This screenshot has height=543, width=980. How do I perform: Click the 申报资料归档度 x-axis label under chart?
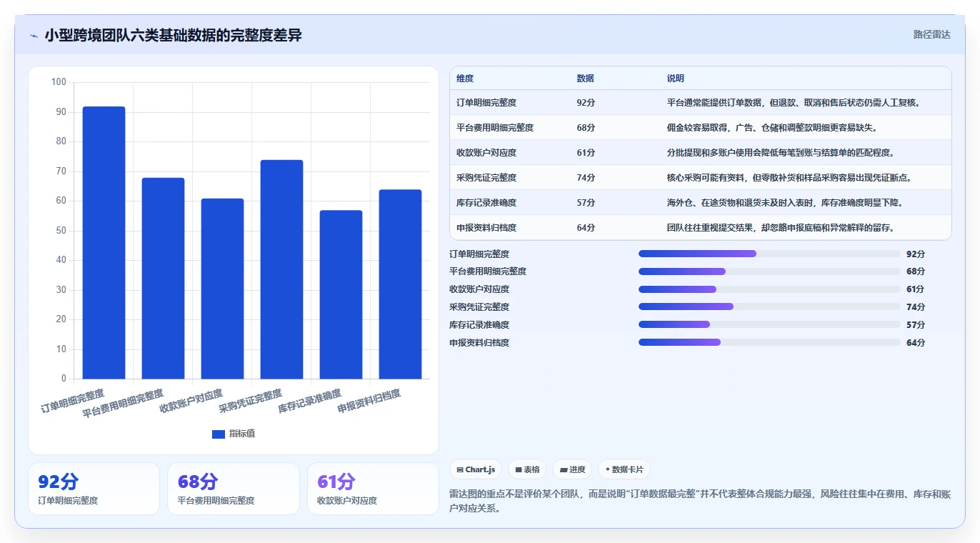tap(369, 402)
